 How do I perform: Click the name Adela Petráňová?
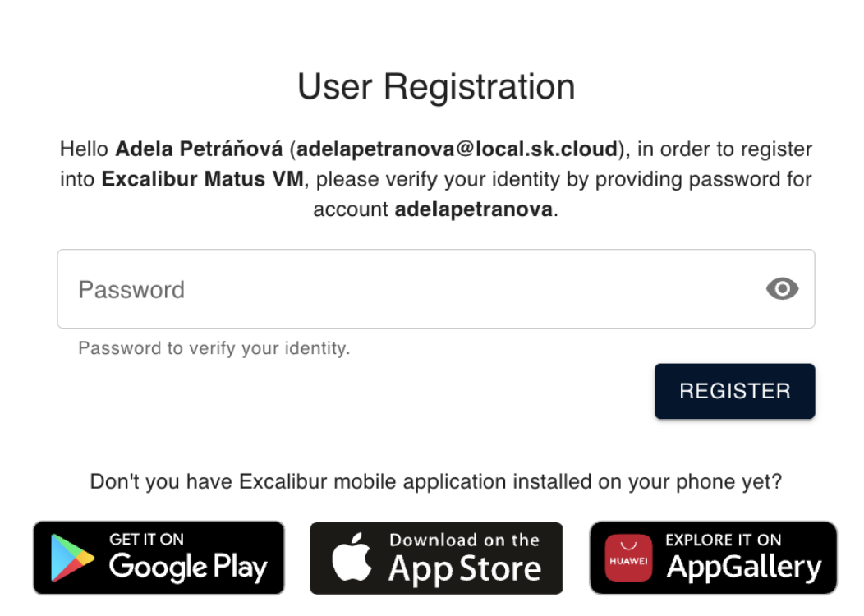point(199,149)
